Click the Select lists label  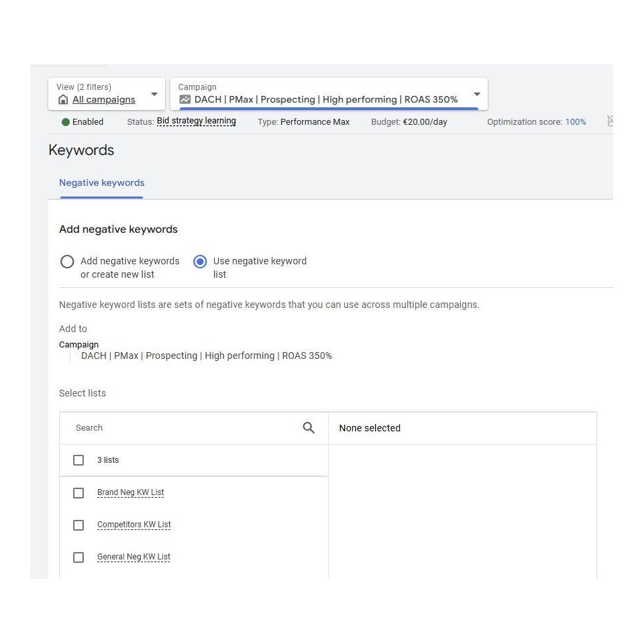pyautogui.click(x=83, y=393)
